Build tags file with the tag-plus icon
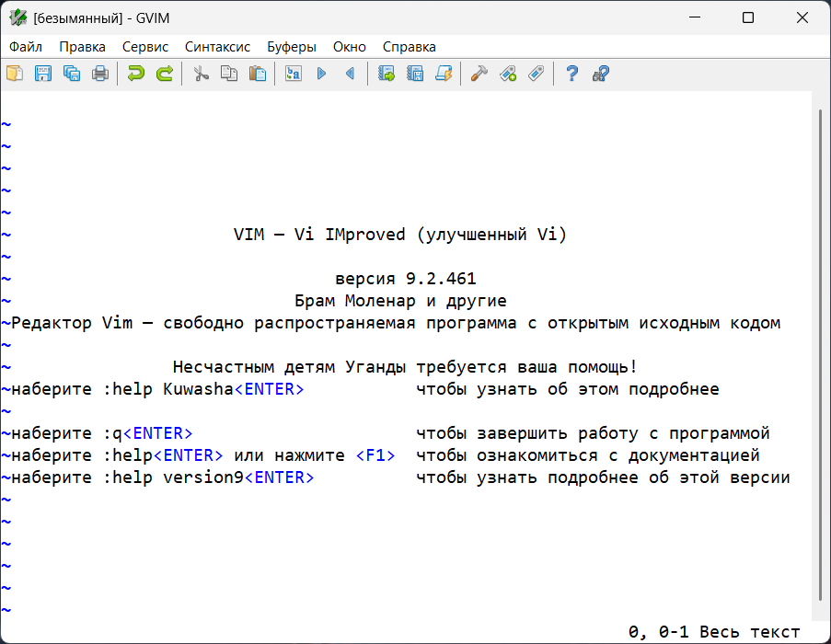Screen dimensions: 831x644 pos(508,73)
